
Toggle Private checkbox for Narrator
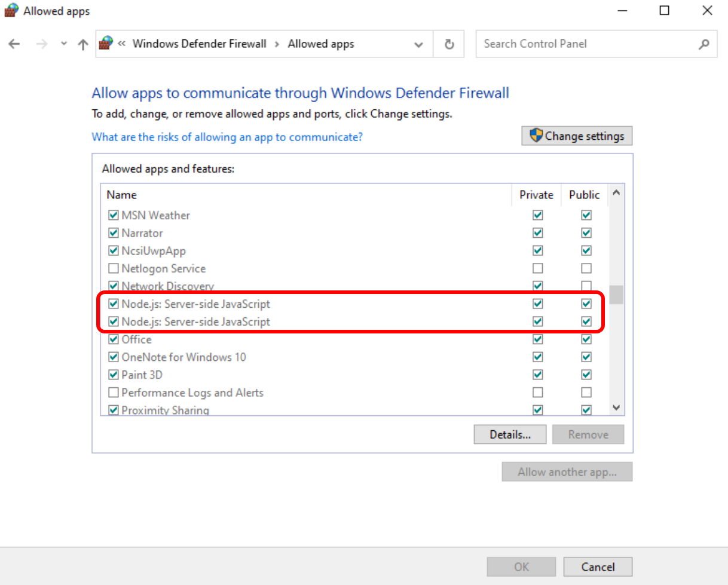pos(538,233)
